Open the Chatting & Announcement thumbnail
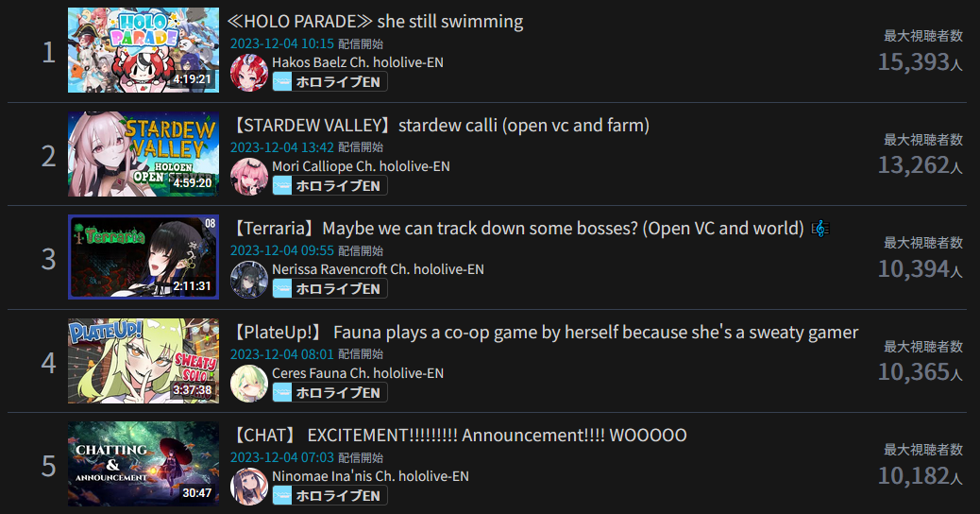 point(144,464)
